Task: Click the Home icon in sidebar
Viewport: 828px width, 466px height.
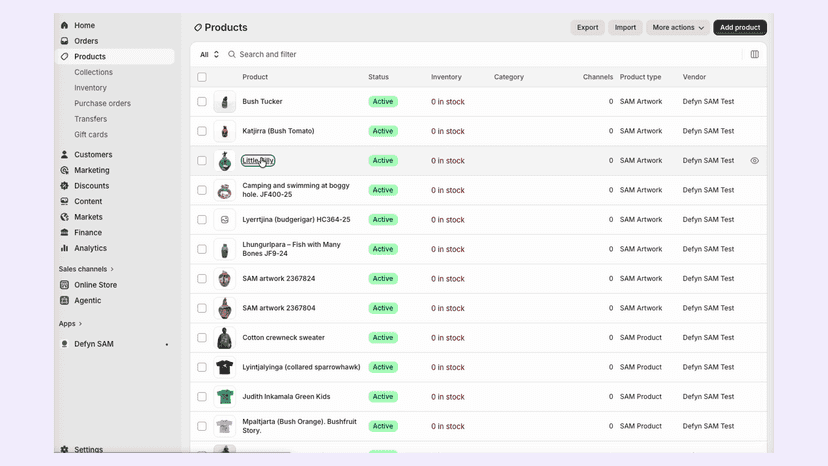Action: click(64, 25)
